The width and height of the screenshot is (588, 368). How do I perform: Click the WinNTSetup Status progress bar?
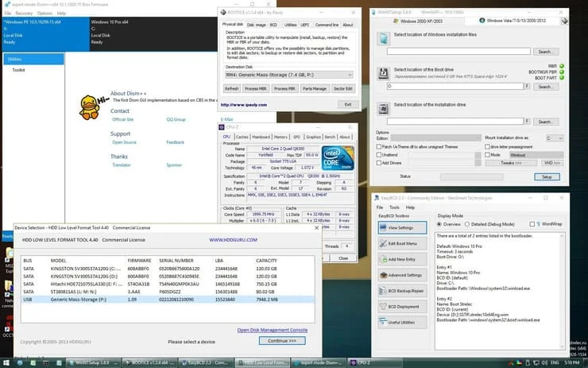[471, 176]
